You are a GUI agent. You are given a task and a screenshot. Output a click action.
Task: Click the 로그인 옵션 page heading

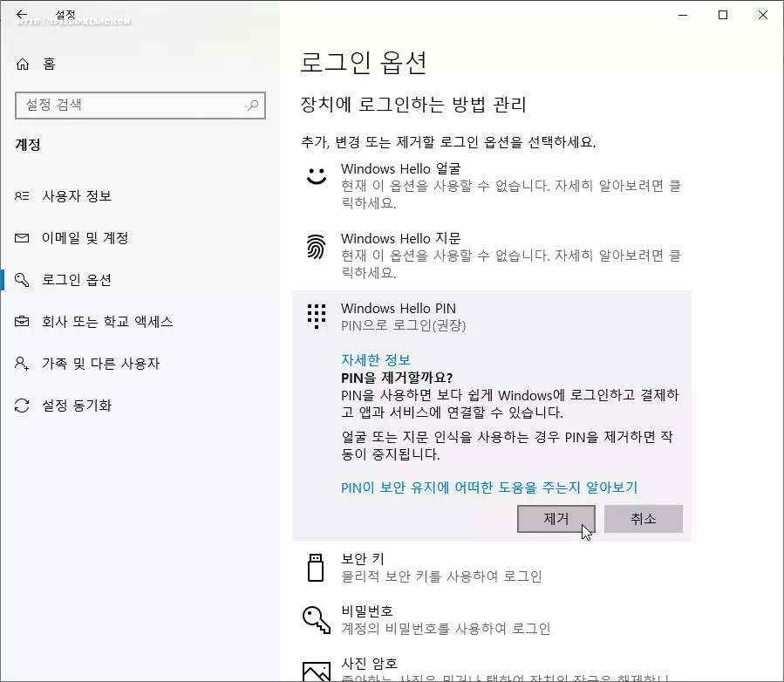(x=364, y=63)
